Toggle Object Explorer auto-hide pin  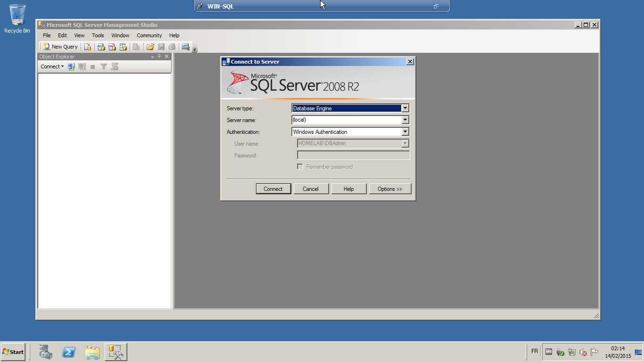[159, 57]
